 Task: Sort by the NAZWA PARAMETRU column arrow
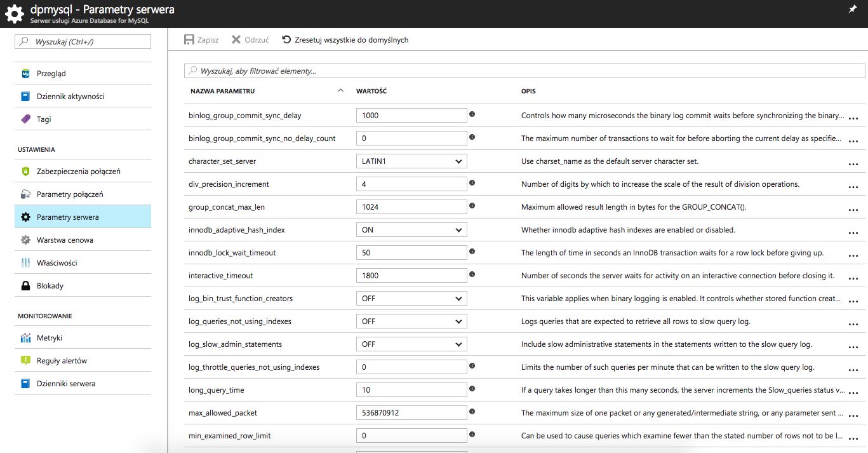[341, 91]
